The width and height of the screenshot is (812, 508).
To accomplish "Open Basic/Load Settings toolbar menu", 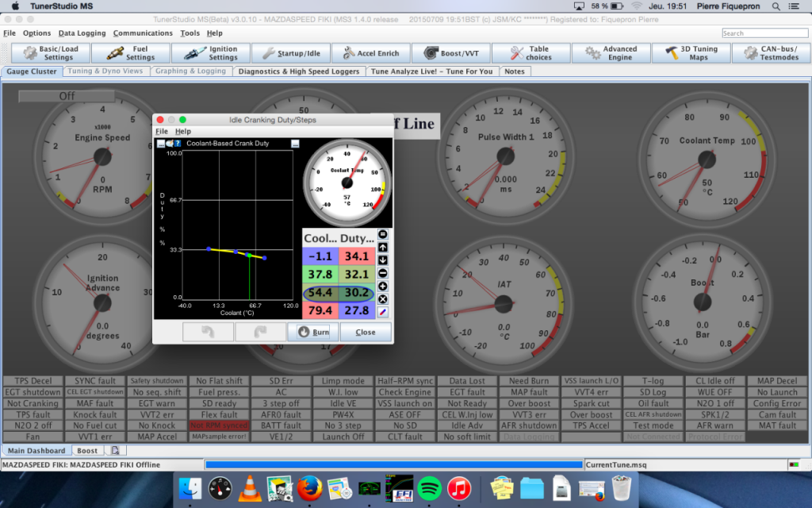I will click(x=51, y=53).
